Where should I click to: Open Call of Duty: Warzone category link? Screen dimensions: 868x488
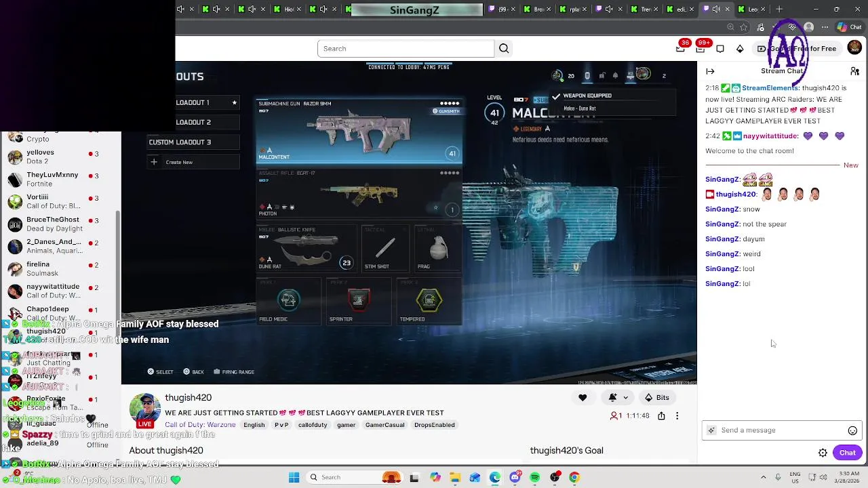pyautogui.click(x=200, y=425)
